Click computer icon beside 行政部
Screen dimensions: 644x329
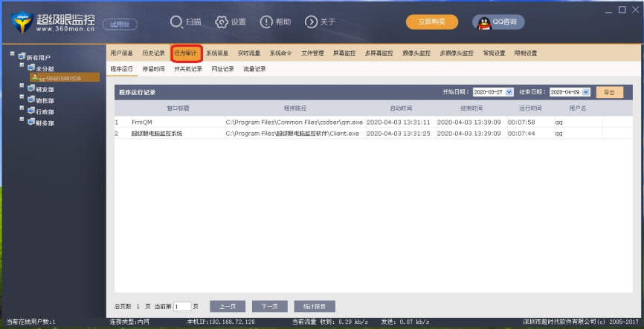coord(31,111)
